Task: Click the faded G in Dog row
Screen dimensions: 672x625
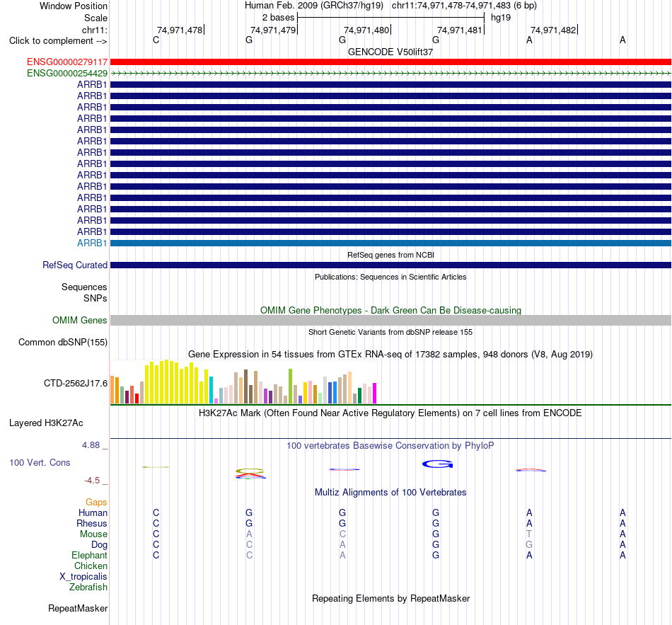Action: pos(529,545)
